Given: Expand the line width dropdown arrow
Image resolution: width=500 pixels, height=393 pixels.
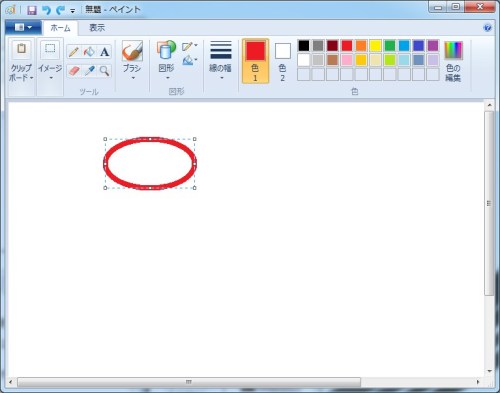Looking at the screenshot, I should tap(222, 78).
